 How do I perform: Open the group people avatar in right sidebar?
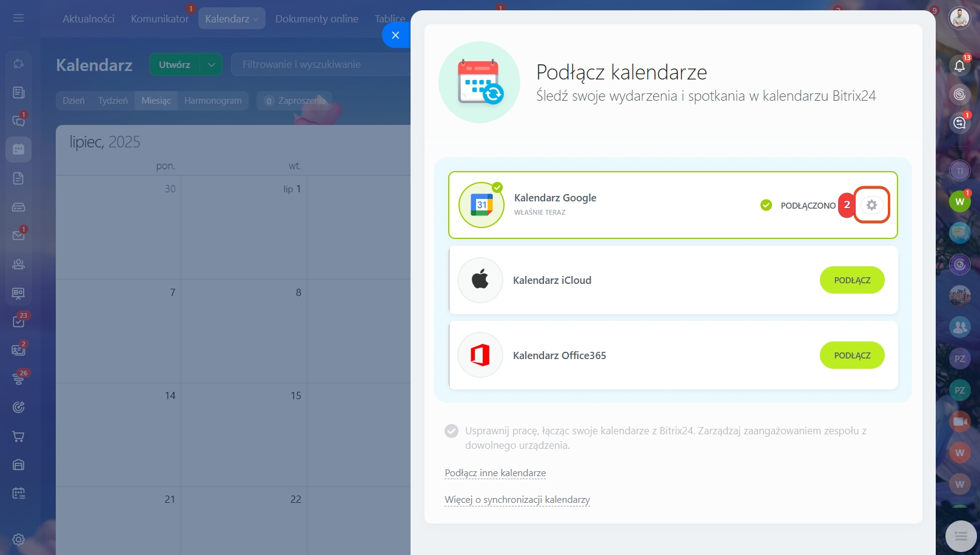pos(959,327)
